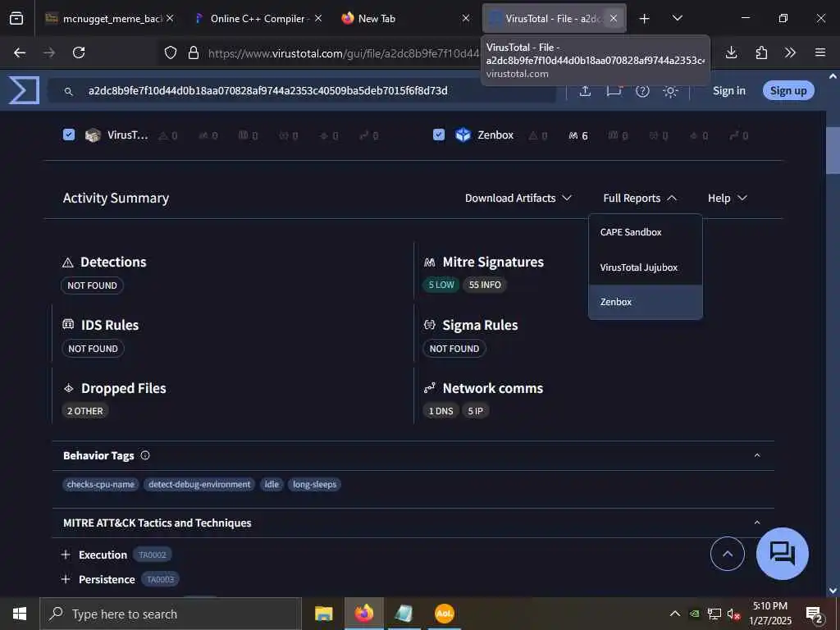Viewport: 840px width, 630px height.
Task: Click the 1 DNS network badge
Action: click(x=441, y=411)
